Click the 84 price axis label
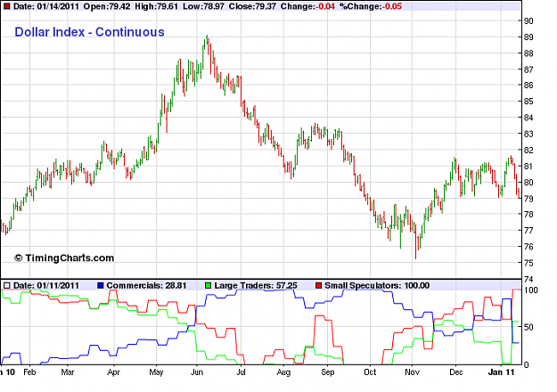Screen dimensions: 557x392 (x=528, y=118)
